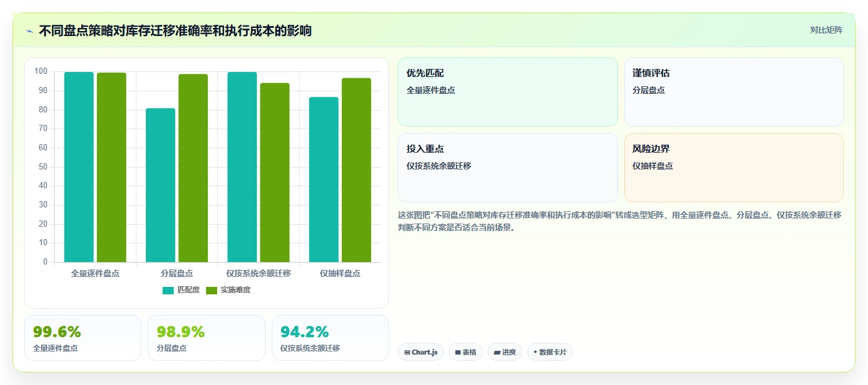Screen dimensions: 868x385
Task: Select the 谨慎评估 matrix card
Action: (x=733, y=92)
